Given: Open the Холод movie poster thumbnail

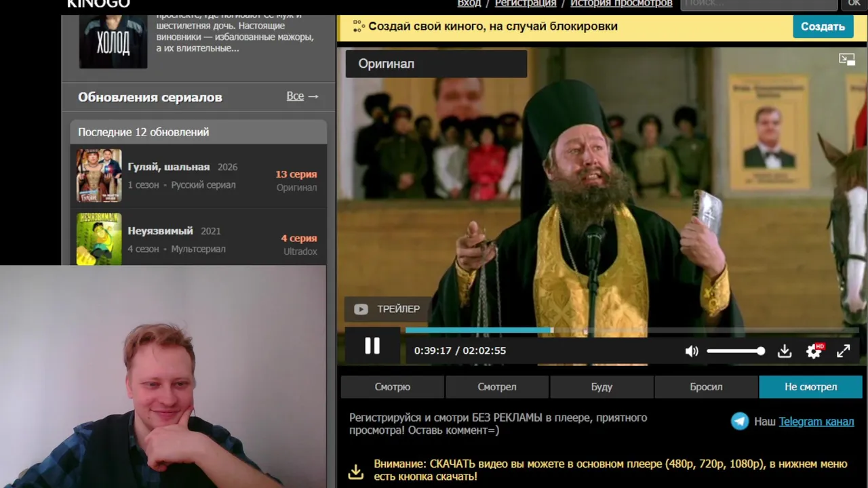Looking at the screenshot, I should click(x=113, y=41).
